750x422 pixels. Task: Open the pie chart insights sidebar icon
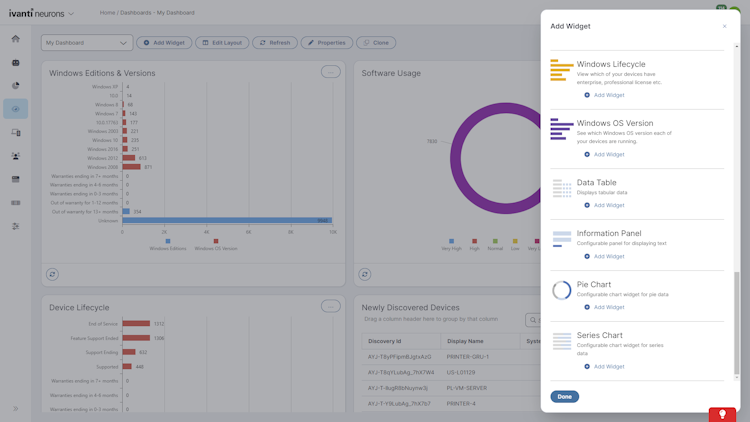tap(16, 86)
